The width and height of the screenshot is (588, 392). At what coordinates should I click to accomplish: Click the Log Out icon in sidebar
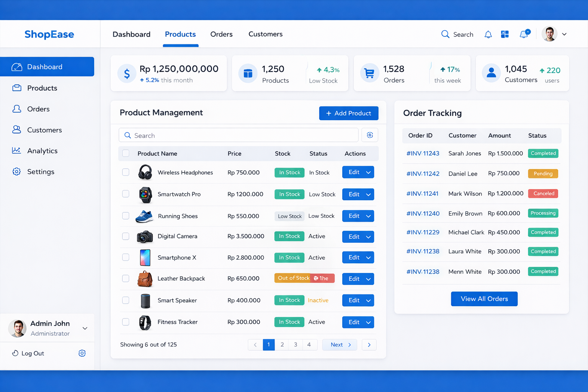[x=15, y=353]
